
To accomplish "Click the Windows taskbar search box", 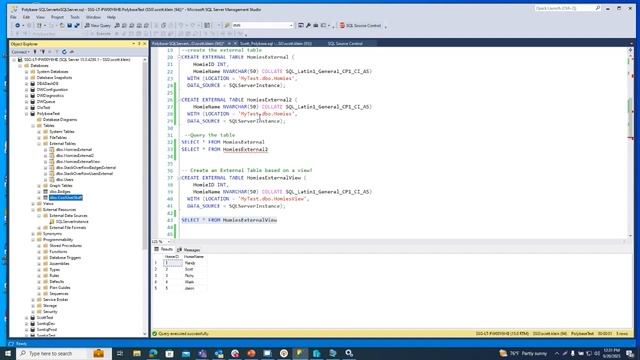I will tap(63, 353).
